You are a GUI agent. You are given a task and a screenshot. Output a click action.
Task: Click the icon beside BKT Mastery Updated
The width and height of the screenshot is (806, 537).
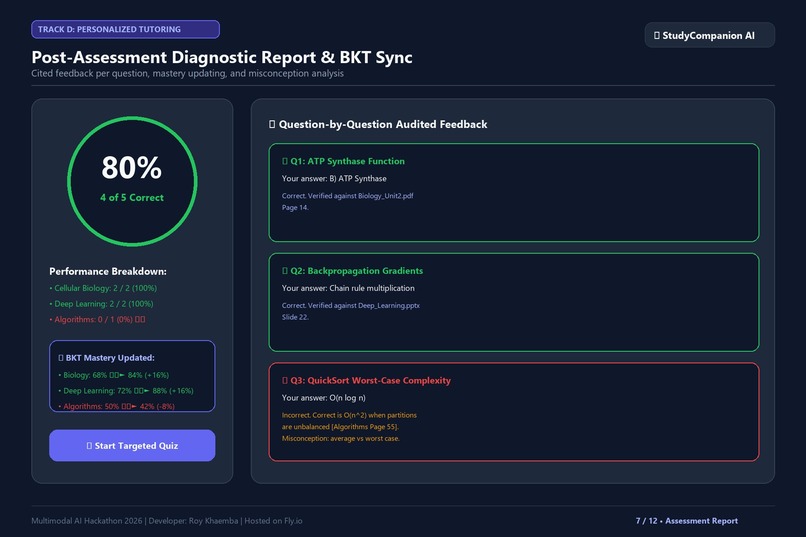click(61, 358)
